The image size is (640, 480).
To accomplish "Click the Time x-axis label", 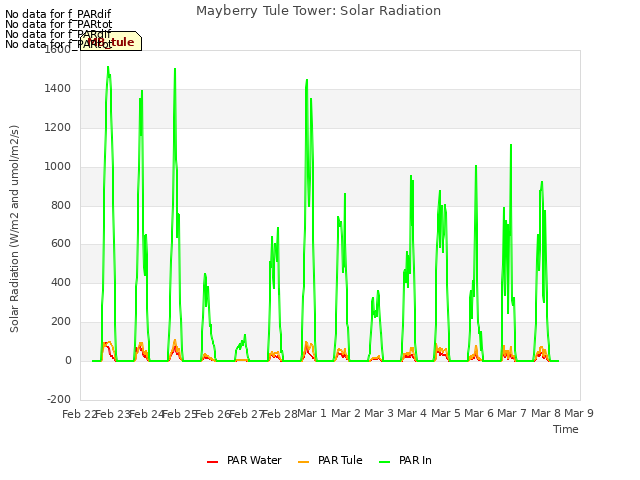I will click(x=566, y=429).
